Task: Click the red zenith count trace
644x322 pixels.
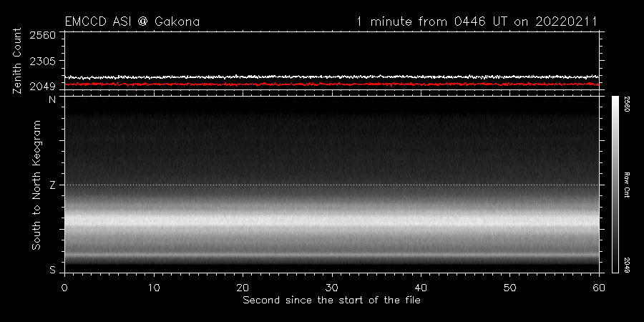Action: pos(332,84)
